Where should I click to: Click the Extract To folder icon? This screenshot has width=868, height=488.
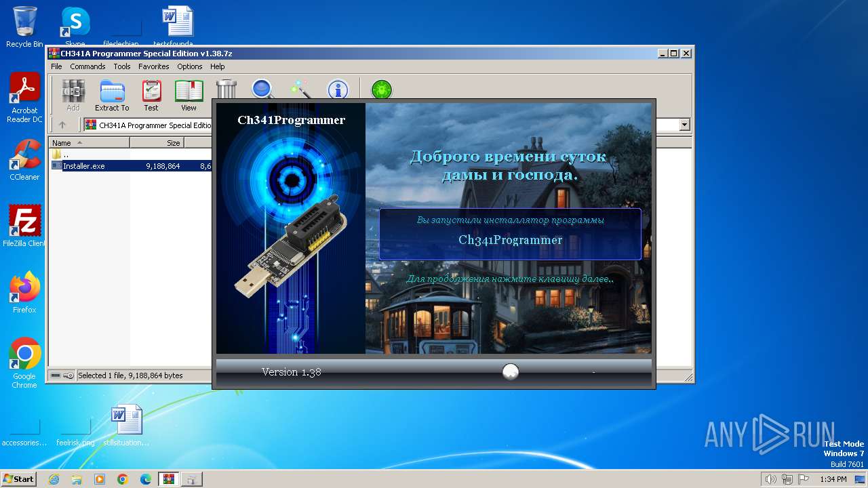pos(112,95)
